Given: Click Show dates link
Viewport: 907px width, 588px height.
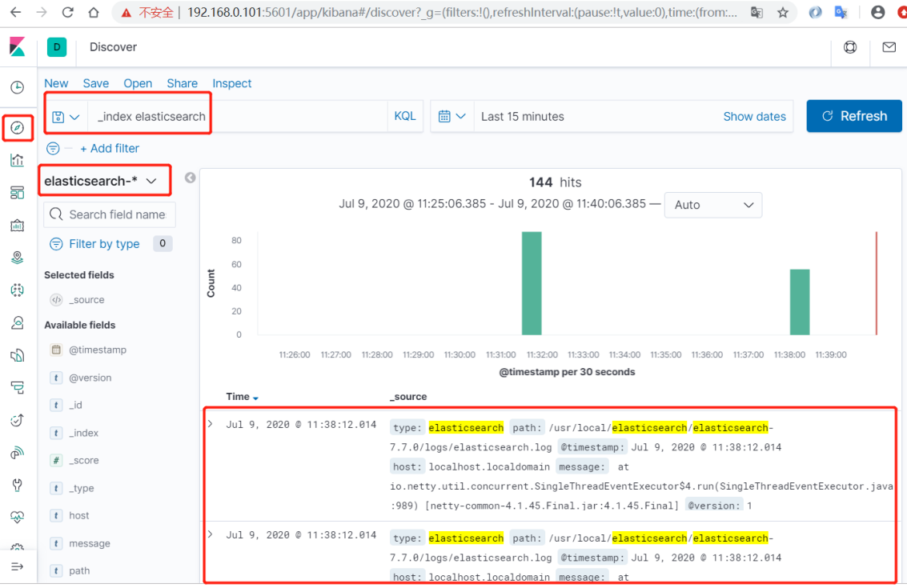Looking at the screenshot, I should 754,117.
